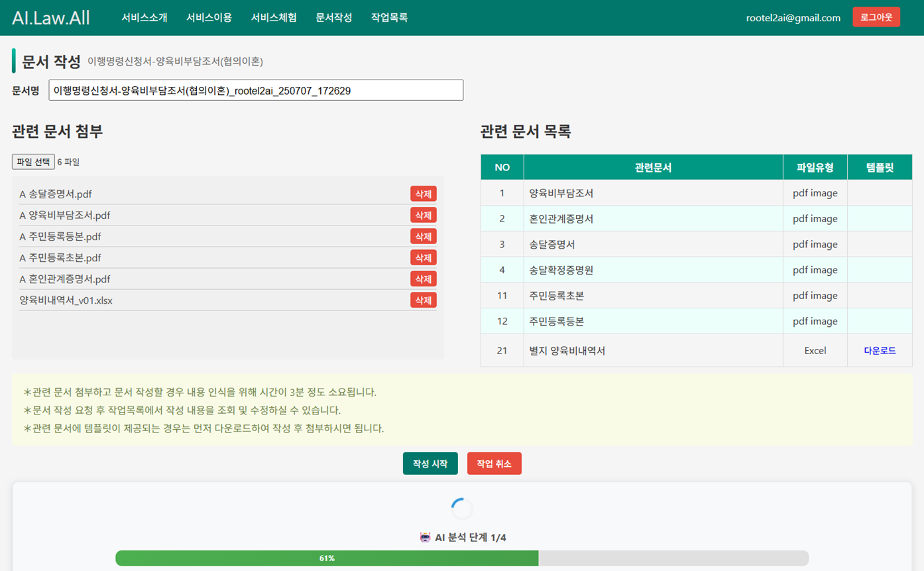Select the 주민등록초본 table cell
The width and height of the screenshot is (924, 571).
click(653, 296)
